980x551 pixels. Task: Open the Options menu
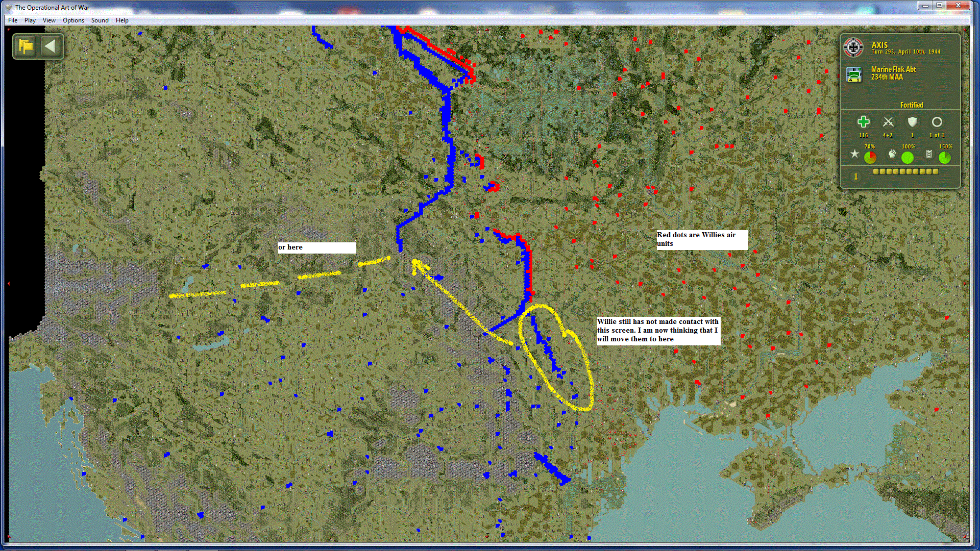point(73,20)
